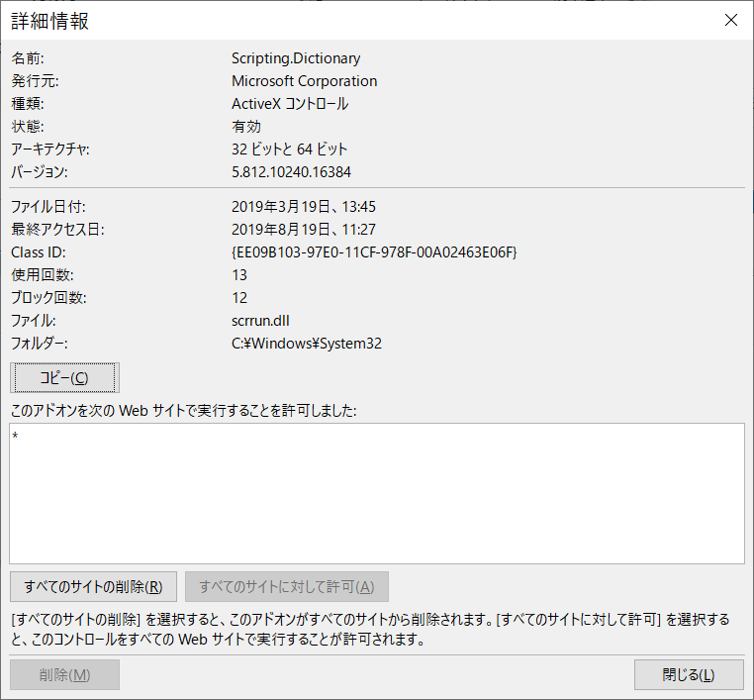
Task: Click the block count value 12
Action: click(239, 298)
